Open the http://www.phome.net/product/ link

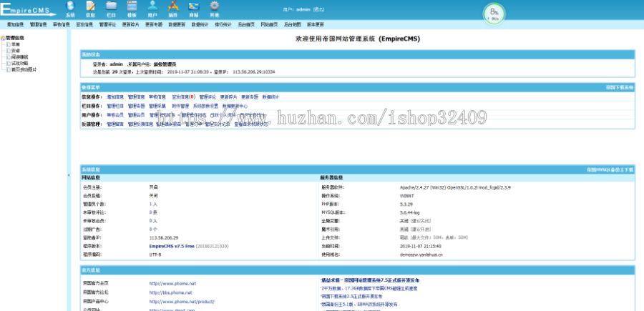point(182,302)
